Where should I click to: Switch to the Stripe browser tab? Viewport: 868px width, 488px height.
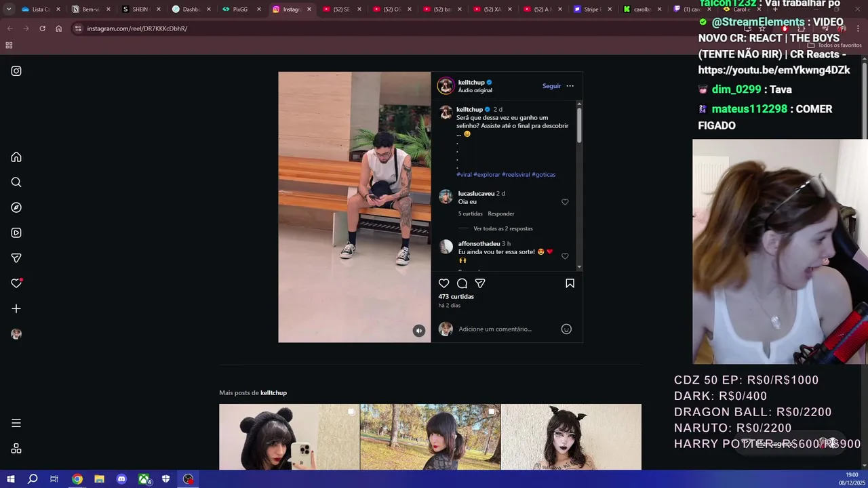593,9
